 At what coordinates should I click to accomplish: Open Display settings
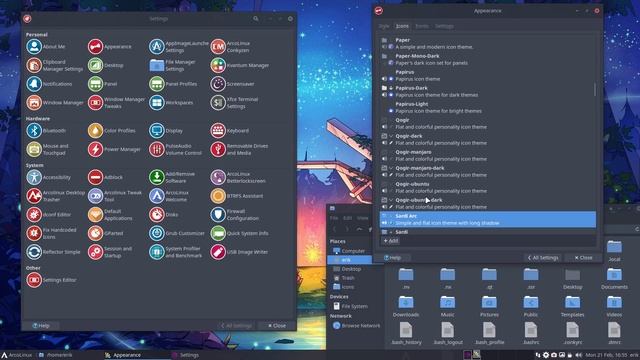point(166,131)
